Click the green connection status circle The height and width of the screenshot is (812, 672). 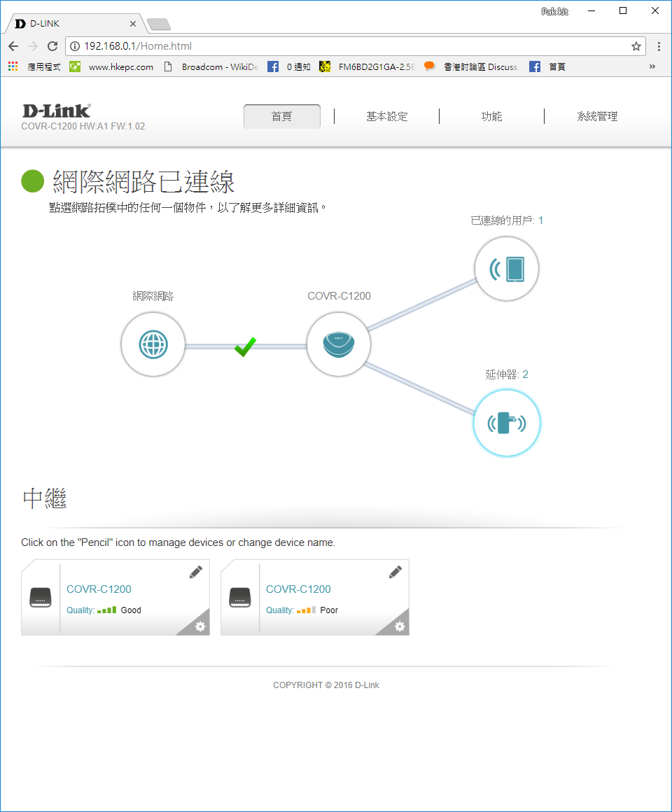33,181
